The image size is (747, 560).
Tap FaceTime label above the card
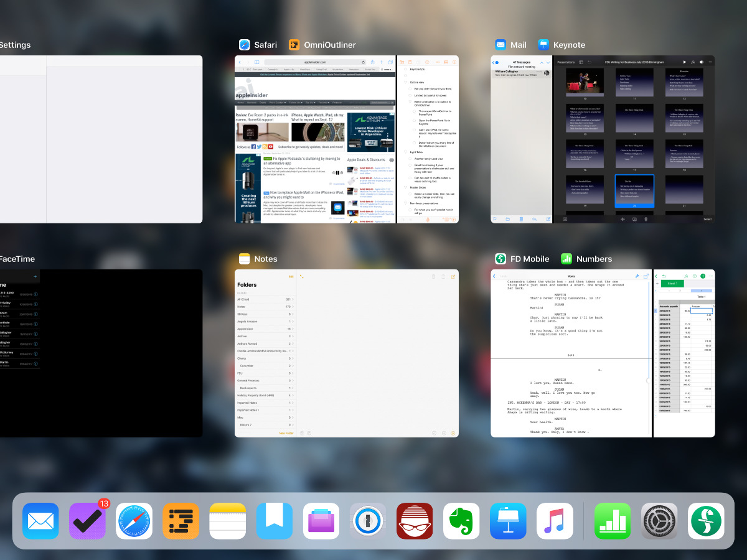click(x=17, y=259)
